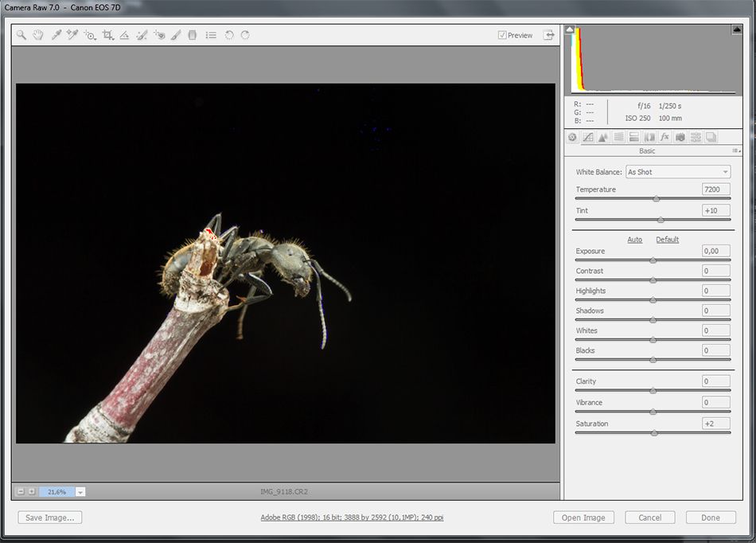Click the Tint slider handle

point(661,220)
